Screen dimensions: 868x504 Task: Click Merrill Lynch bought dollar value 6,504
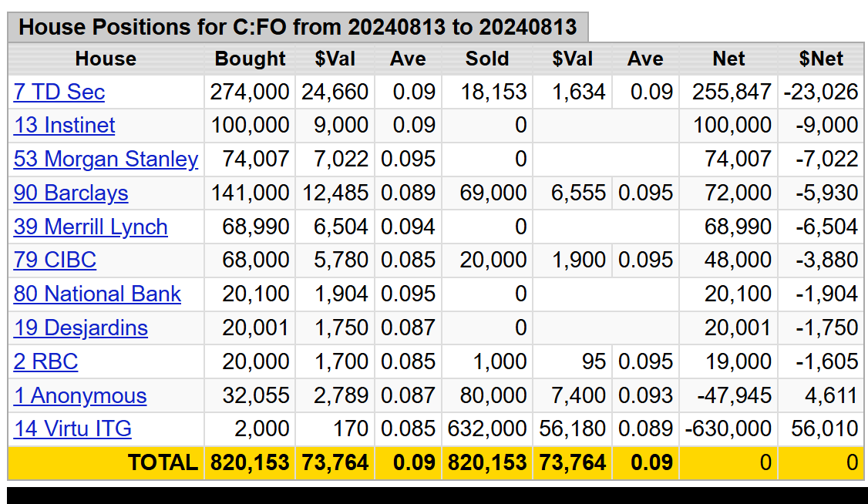tap(341, 227)
